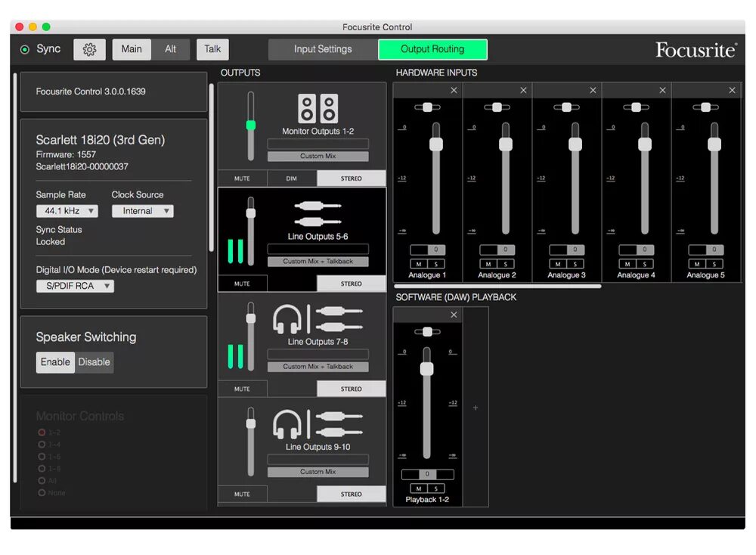Screen dimensions: 756x555
Task: Click the Monitor Outputs 1-2 speaker icon
Action: click(x=318, y=108)
